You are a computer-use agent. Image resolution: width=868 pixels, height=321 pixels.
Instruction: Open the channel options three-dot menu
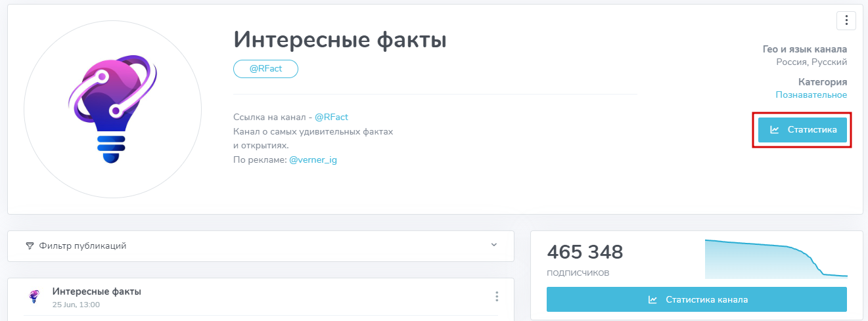click(846, 20)
